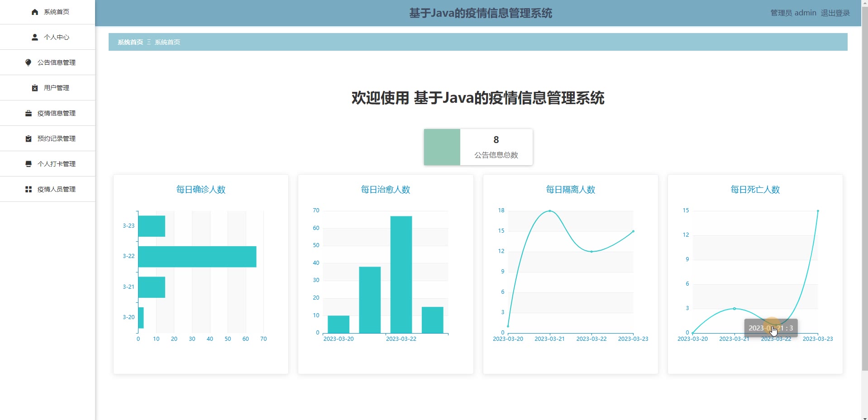868x420 pixels.
Task: Click the first 系统首页 breadcrumb link
Action: 130,42
